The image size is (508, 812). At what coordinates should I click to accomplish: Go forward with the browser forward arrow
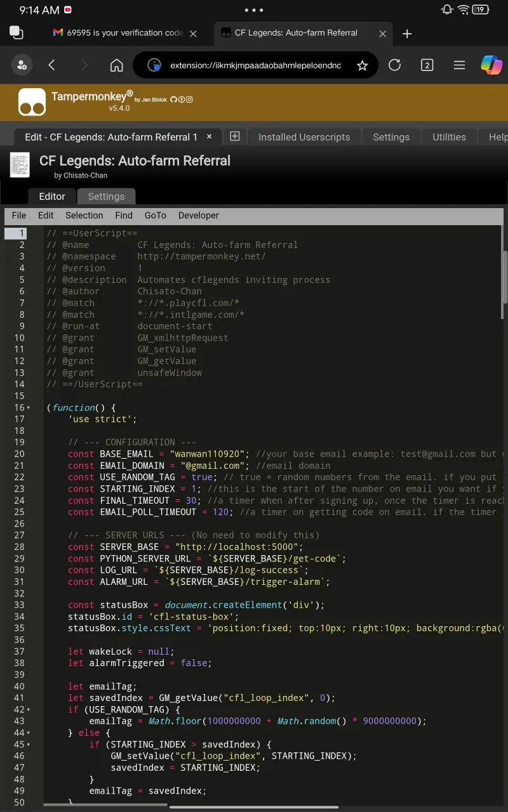pos(84,65)
